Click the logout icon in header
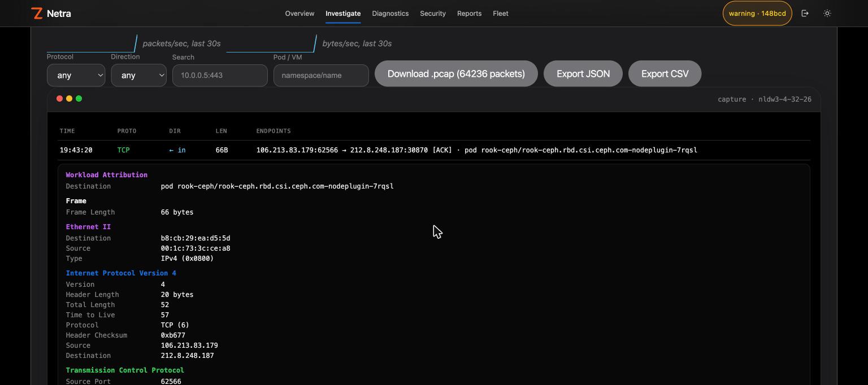 pos(805,14)
